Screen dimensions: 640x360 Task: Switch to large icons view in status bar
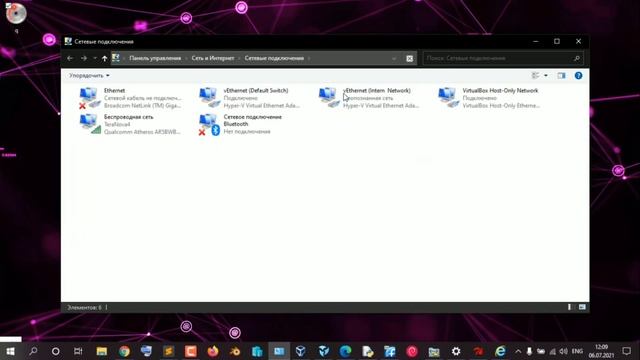click(582, 307)
